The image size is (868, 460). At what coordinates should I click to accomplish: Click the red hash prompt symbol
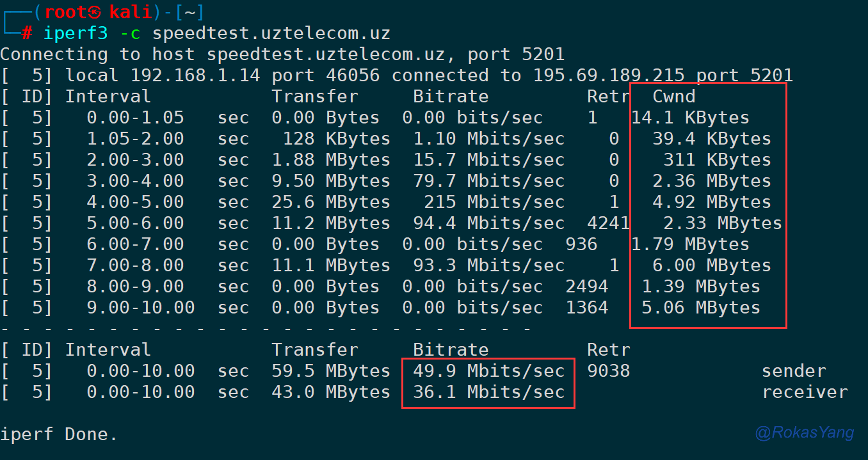(28, 33)
